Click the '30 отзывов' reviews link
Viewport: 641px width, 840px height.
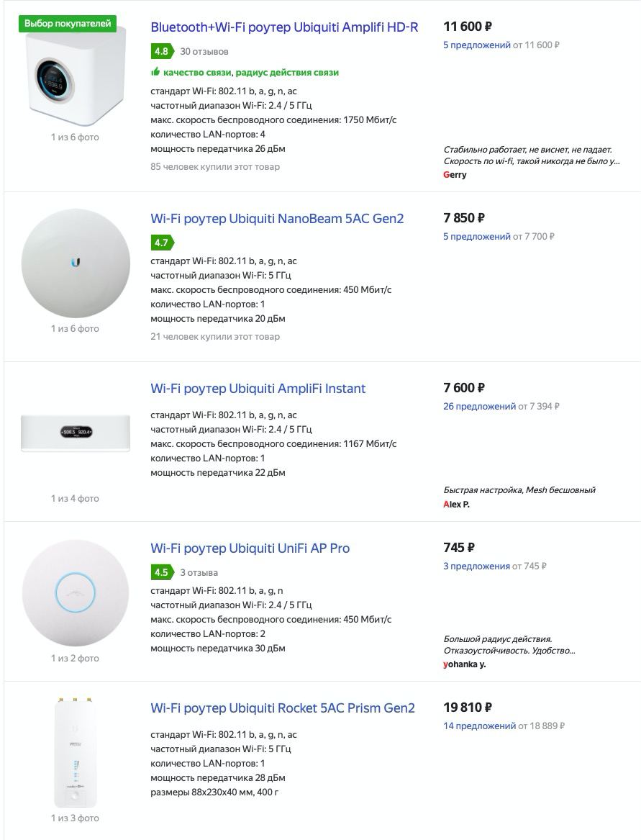(204, 52)
